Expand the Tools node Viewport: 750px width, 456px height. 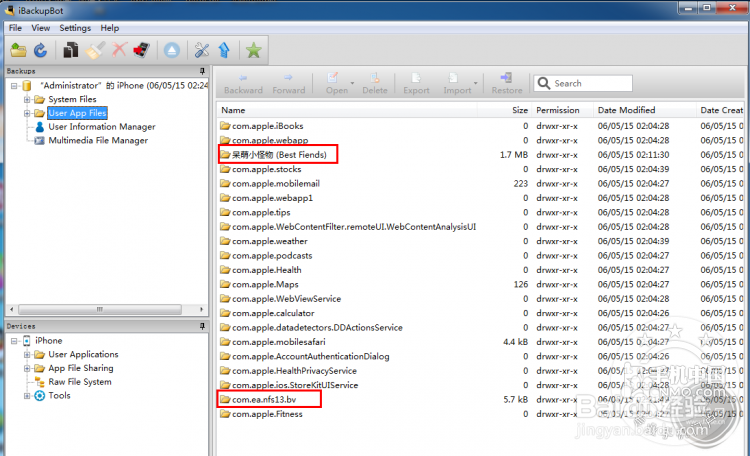[27, 396]
